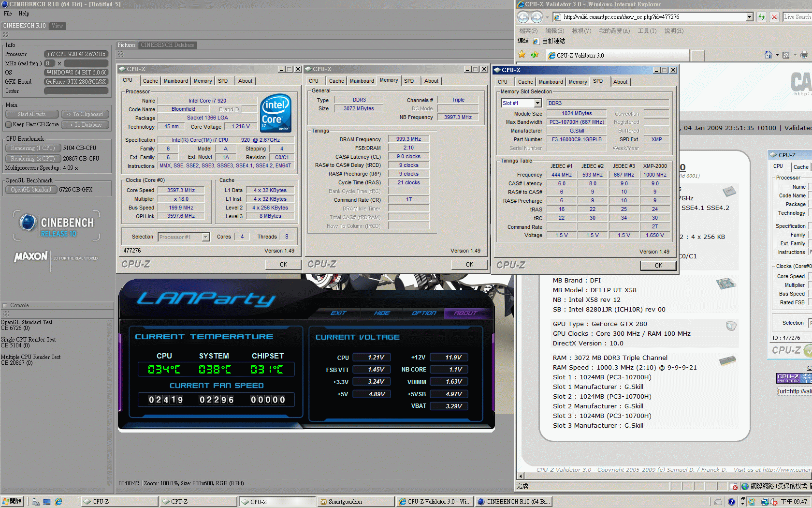812x508 pixels.
Task: Click OPTION in Smartguardian LANParty
Action: click(x=424, y=313)
